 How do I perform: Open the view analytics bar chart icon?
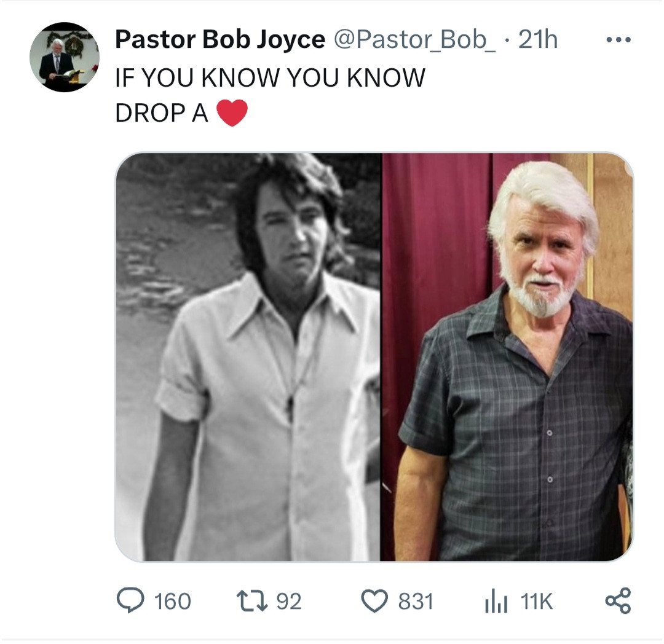coord(496,602)
